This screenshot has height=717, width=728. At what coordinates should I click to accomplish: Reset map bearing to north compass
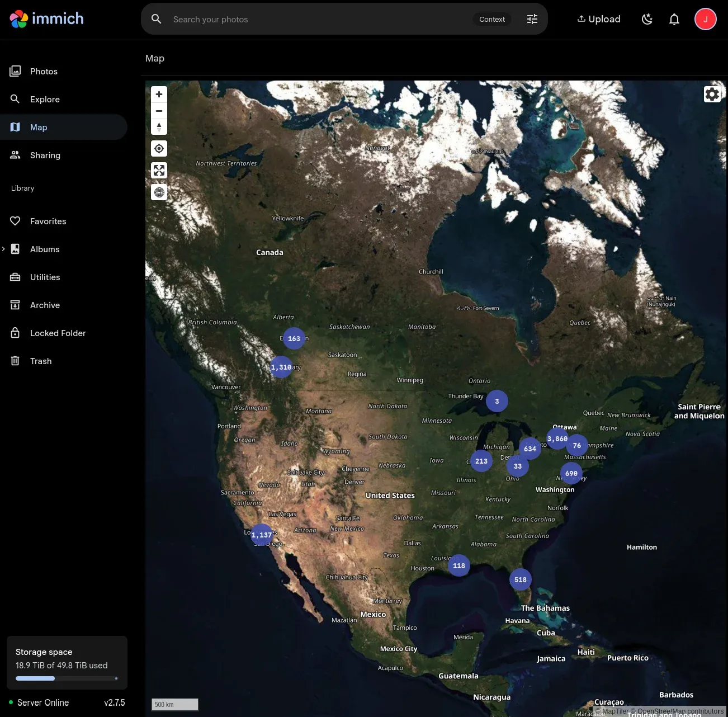(x=159, y=127)
